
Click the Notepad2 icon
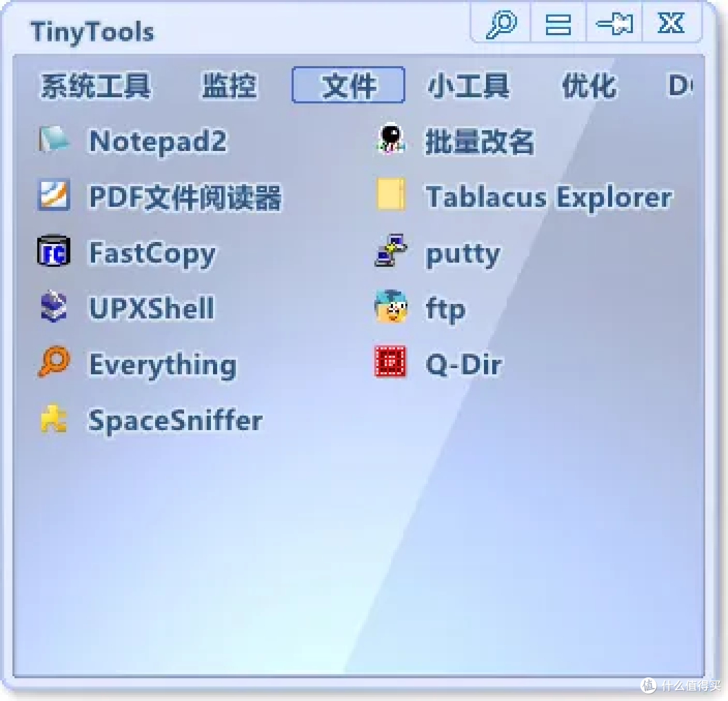[x=54, y=140]
